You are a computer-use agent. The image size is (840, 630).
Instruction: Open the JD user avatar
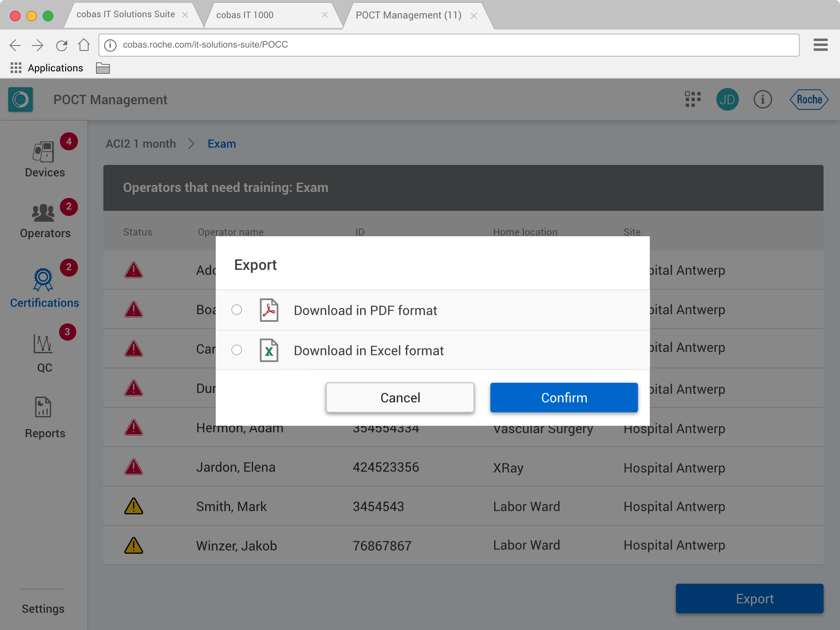click(x=727, y=99)
